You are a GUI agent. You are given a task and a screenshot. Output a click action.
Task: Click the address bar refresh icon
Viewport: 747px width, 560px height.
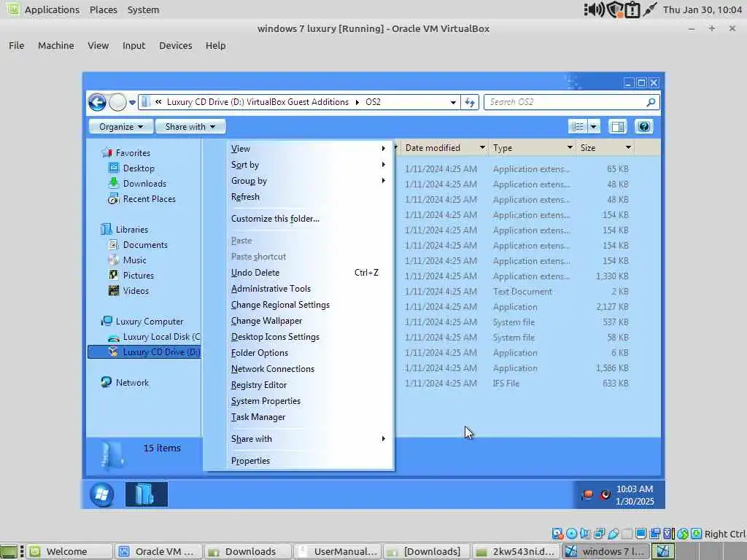(x=470, y=102)
